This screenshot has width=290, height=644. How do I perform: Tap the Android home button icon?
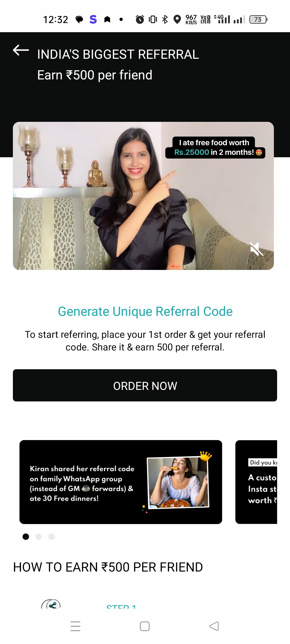tap(145, 626)
